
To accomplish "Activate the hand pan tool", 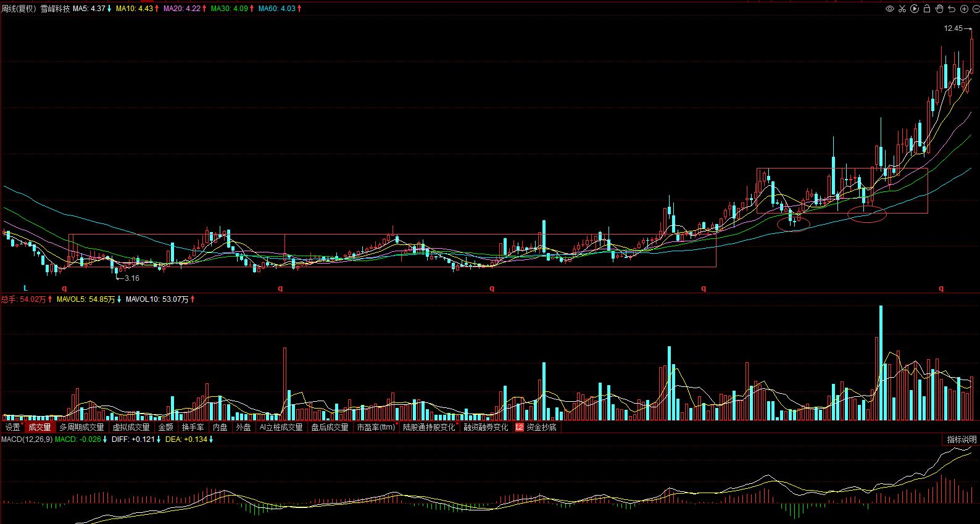I will [939, 9].
